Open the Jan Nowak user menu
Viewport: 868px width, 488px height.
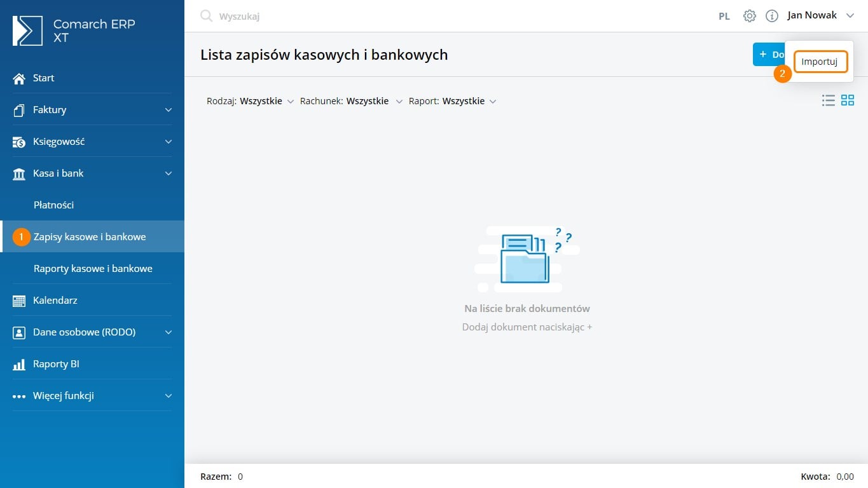click(820, 15)
